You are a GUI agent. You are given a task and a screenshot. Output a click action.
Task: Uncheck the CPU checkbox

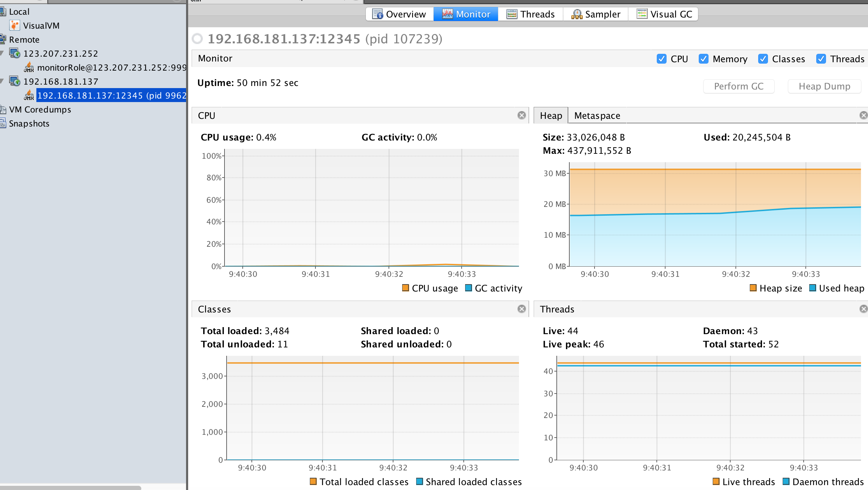pyautogui.click(x=661, y=59)
